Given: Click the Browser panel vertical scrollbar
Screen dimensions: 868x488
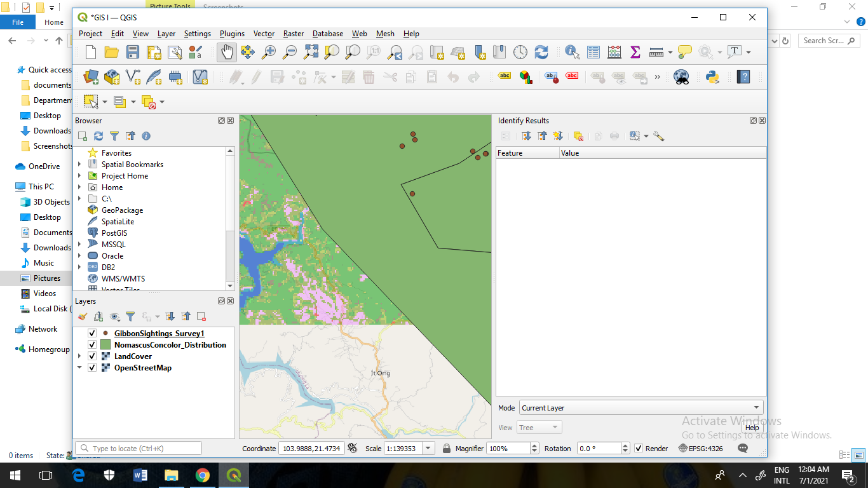Looking at the screenshot, I should click(x=230, y=219).
